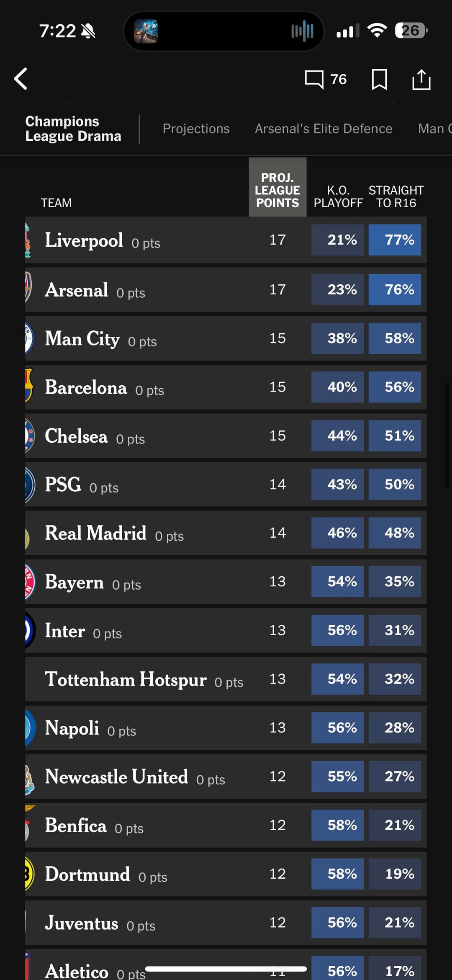Tap the audio waveform indicator in Dynamic Island
The height and width of the screenshot is (980, 452).
[x=302, y=31]
